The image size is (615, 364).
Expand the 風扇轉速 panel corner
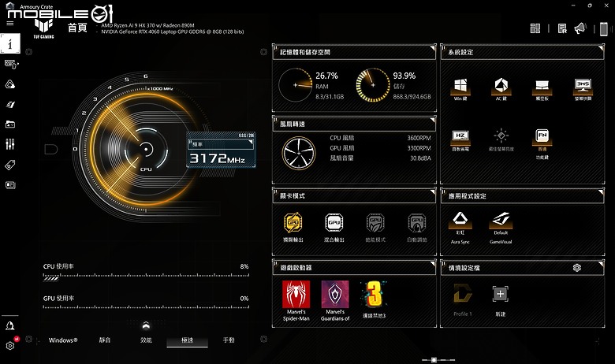(x=433, y=120)
